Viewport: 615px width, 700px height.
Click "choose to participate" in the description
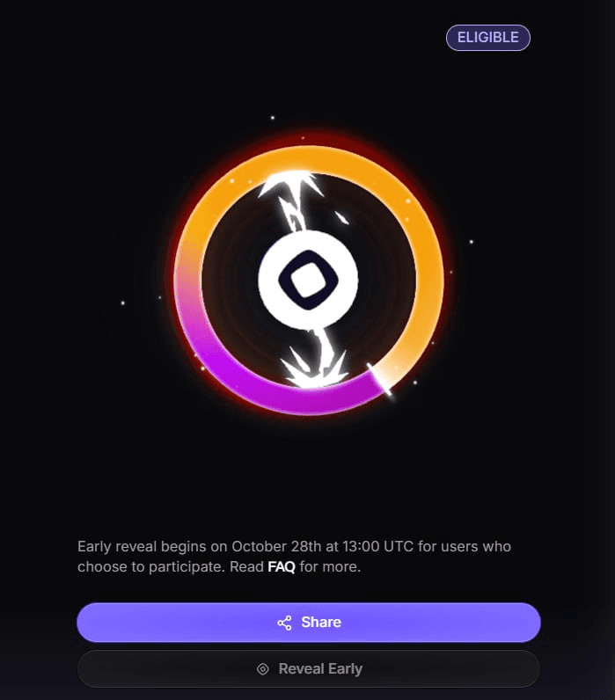point(151,567)
